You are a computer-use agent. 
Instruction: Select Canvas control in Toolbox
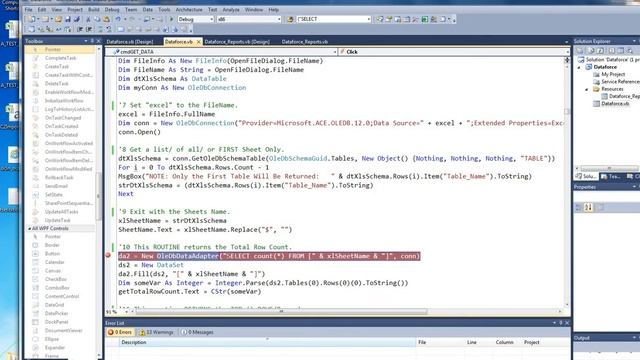pyautogui.click(x=53, y=271)
